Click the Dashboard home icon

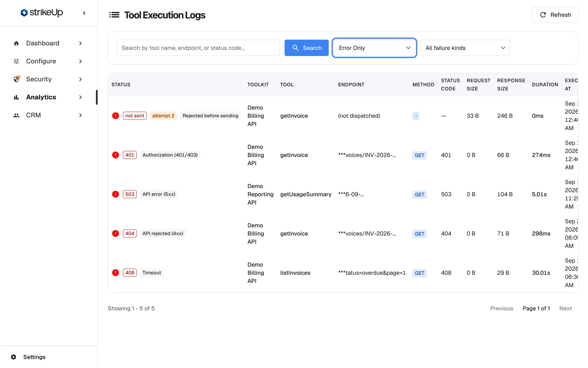[x=16, y=43]
